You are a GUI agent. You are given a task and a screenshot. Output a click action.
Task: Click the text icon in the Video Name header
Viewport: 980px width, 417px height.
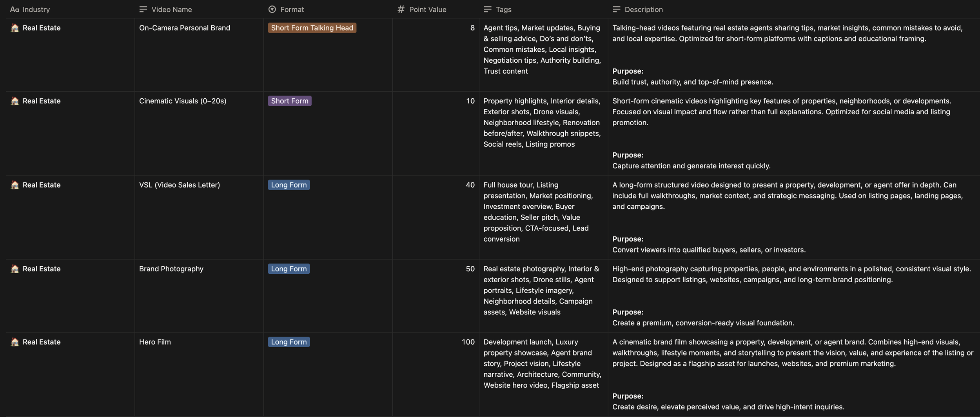pos(143,9)
